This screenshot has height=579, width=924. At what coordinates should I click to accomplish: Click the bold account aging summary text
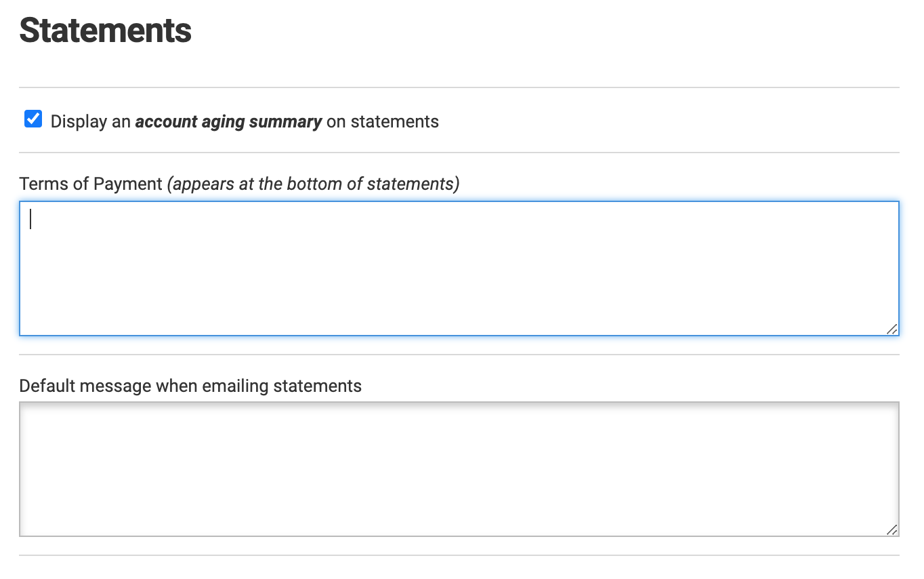pyautogui.click(x=228, y=121)
